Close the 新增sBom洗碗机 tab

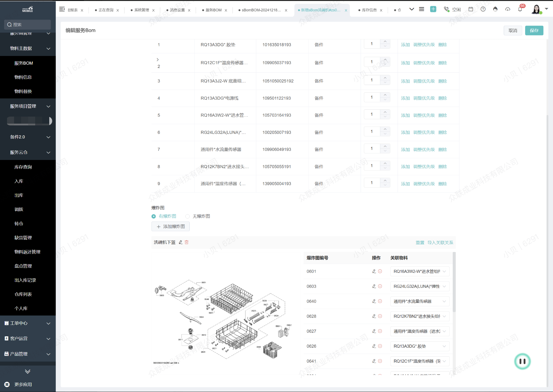point(346,10)
